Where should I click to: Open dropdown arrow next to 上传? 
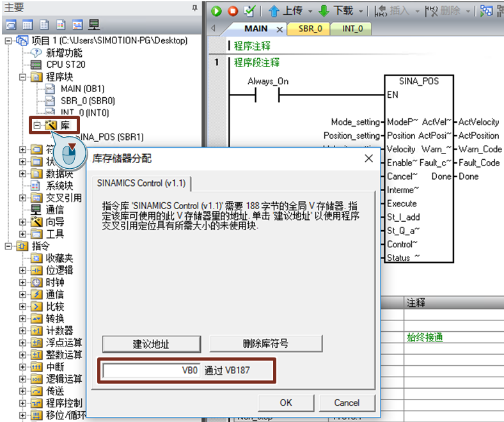click(310, 12)
